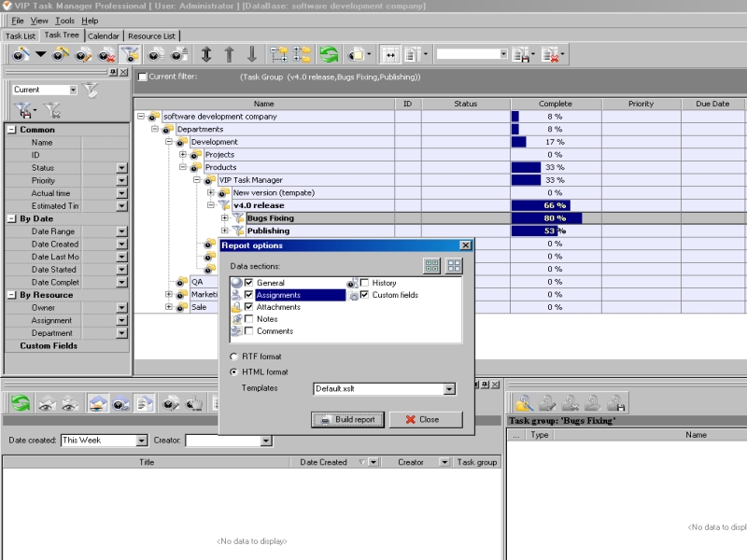
Task: Check the History data section
Action: pyautogui.click(x=365, y=283)
